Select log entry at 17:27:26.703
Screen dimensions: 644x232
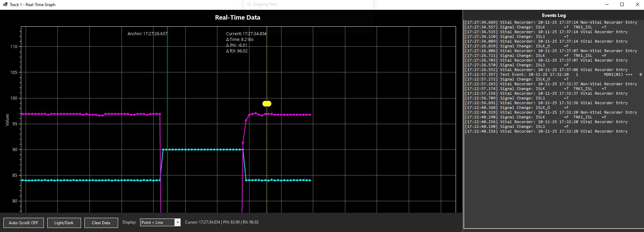pos(546,60)
